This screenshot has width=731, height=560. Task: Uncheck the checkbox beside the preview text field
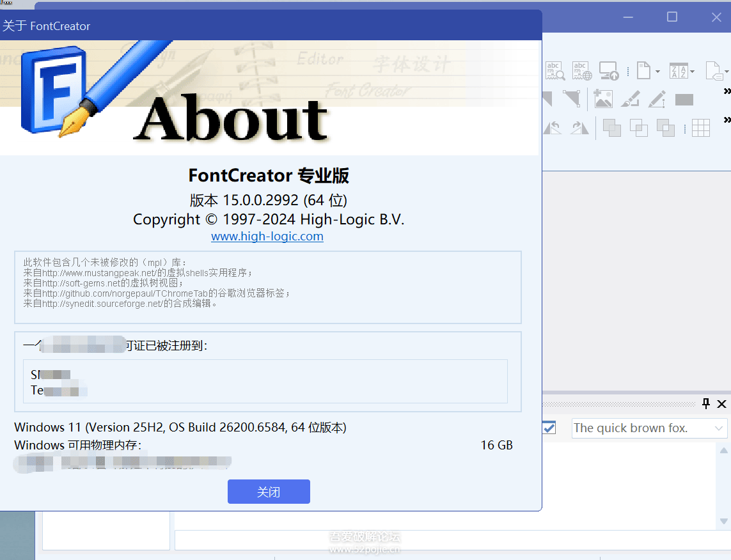click(x=549, y=428)
